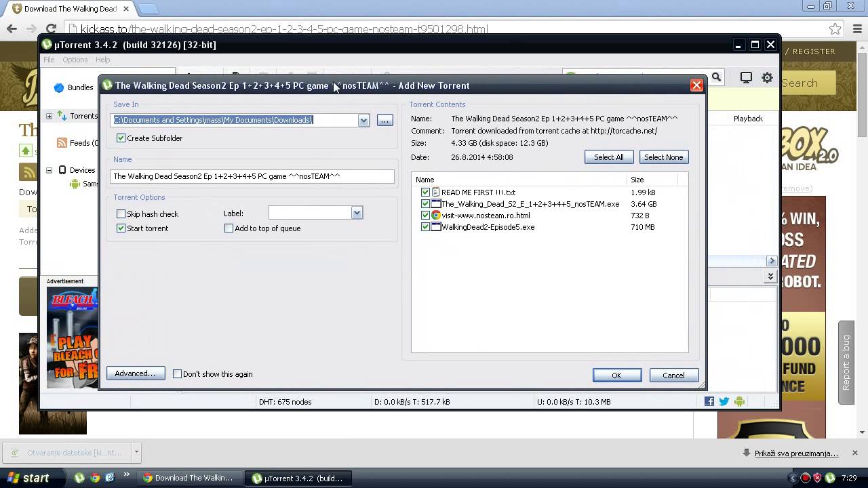Viewport: 868px width, 488px height.
Task: Select the visit-www.nosteam.ro.html file name
Action: pyautogui.click(x=486, y=216)
